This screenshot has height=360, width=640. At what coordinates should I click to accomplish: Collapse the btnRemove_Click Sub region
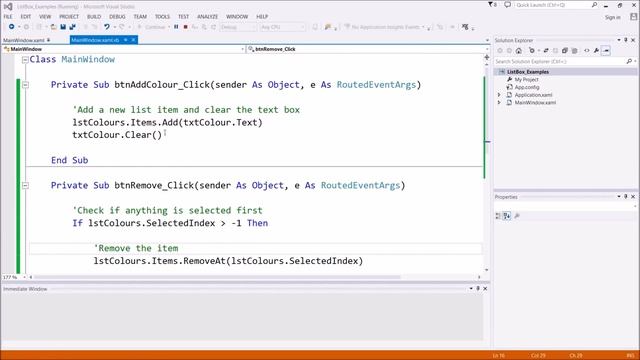[x=25, y=186]
